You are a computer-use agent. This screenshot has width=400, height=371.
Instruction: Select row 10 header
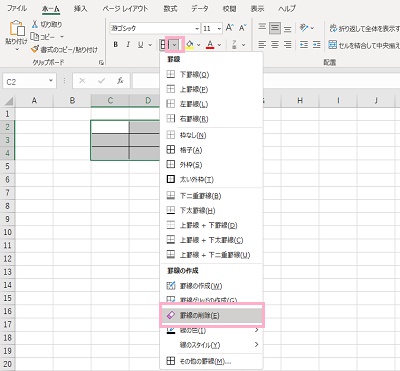(7, 232)
